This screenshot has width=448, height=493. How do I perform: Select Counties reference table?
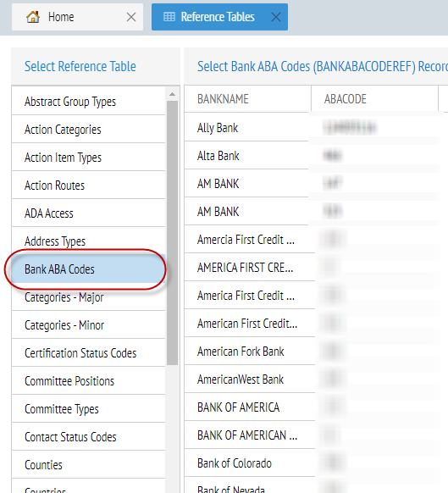(88, 465)
